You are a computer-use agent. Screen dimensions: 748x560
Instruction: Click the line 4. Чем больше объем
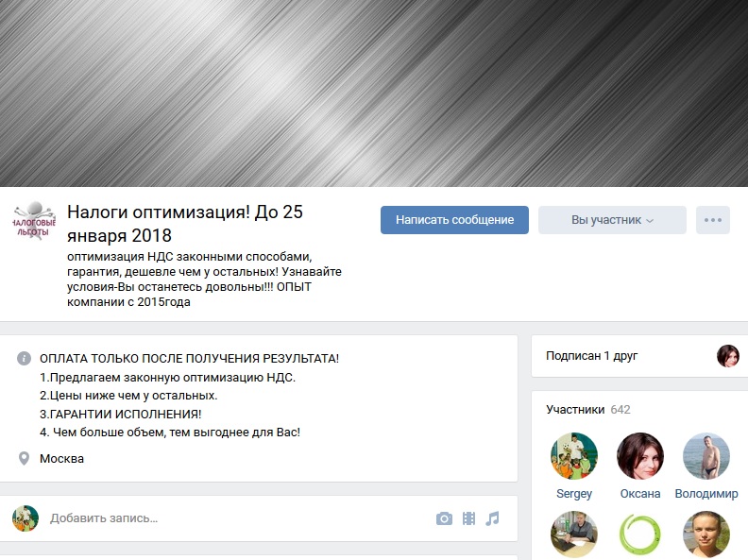coord(170,433)
